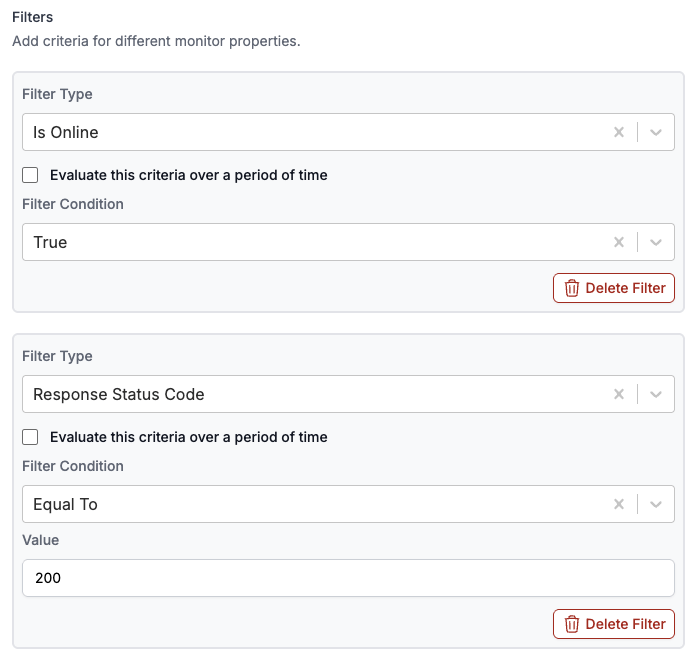Click trash icon in second Delete Filter button

click(x=572, y=624)
